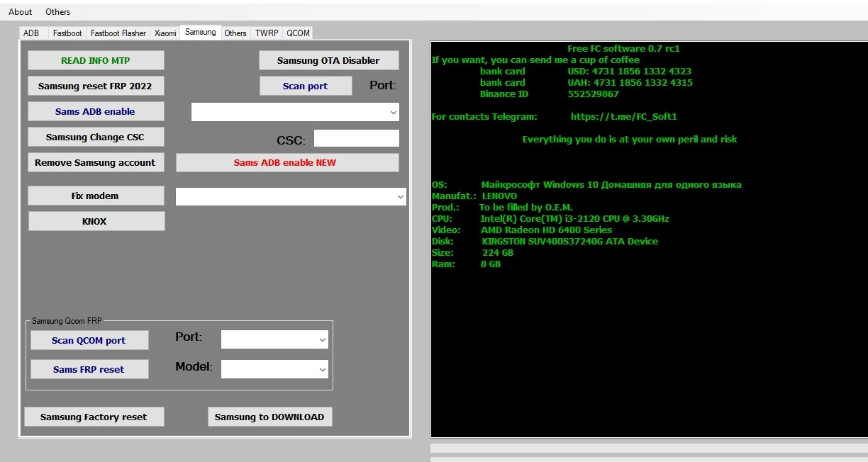Launch Samsung OTA Disabler
The image size is (868, 462).
pos(328,60)
